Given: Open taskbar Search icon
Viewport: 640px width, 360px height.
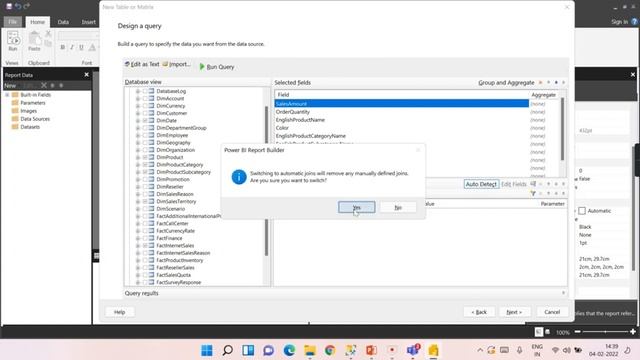Looking at the screenshot, I should [228, 350].
